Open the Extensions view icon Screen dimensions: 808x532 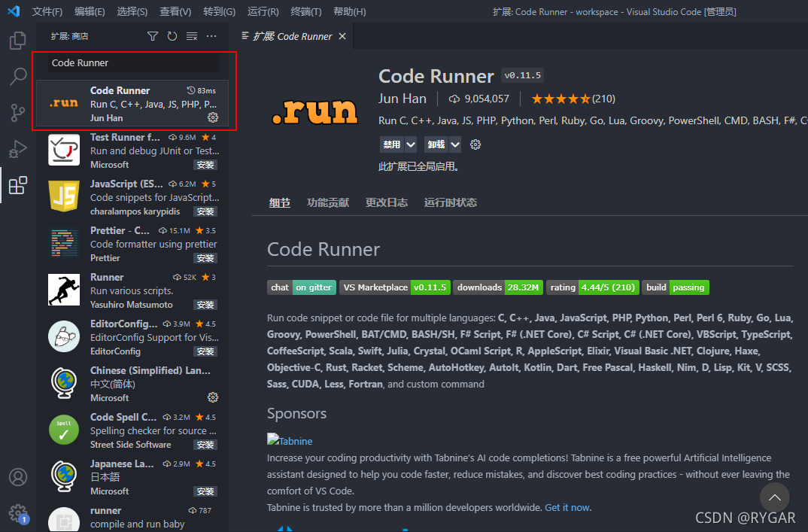[x=17, y=185]
